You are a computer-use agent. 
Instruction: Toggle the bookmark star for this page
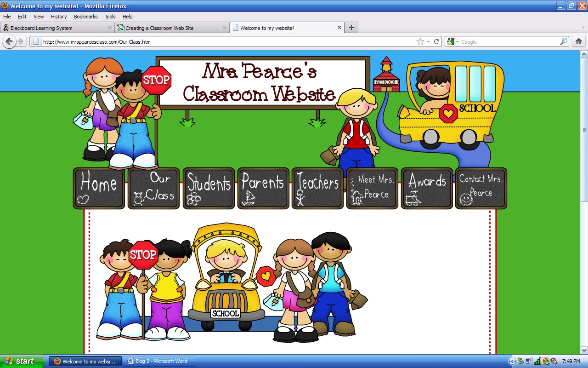click(421, 41)
